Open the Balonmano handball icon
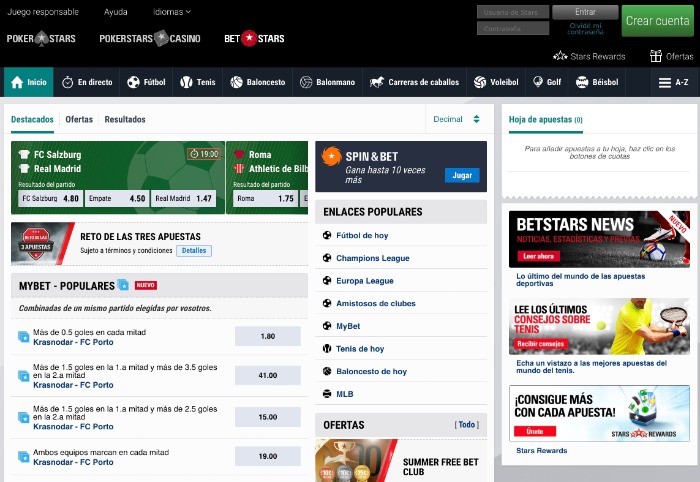This screenshot has height=482, width=700. 306,82
